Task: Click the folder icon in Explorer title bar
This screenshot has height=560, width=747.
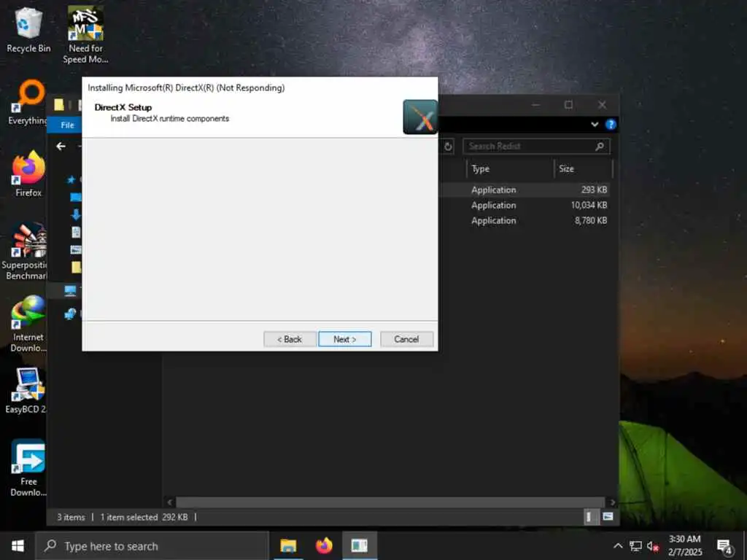Action: point(59,105)
